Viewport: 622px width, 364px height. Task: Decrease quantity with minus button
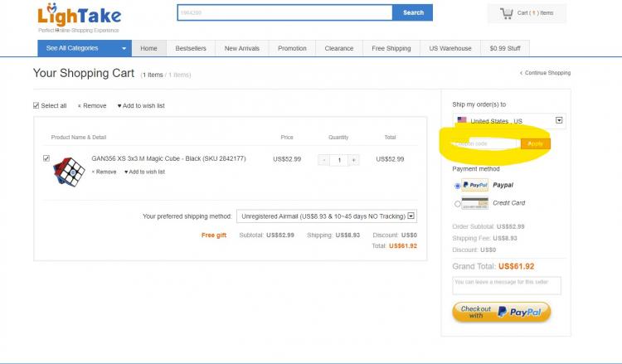(x=323, y=160)
